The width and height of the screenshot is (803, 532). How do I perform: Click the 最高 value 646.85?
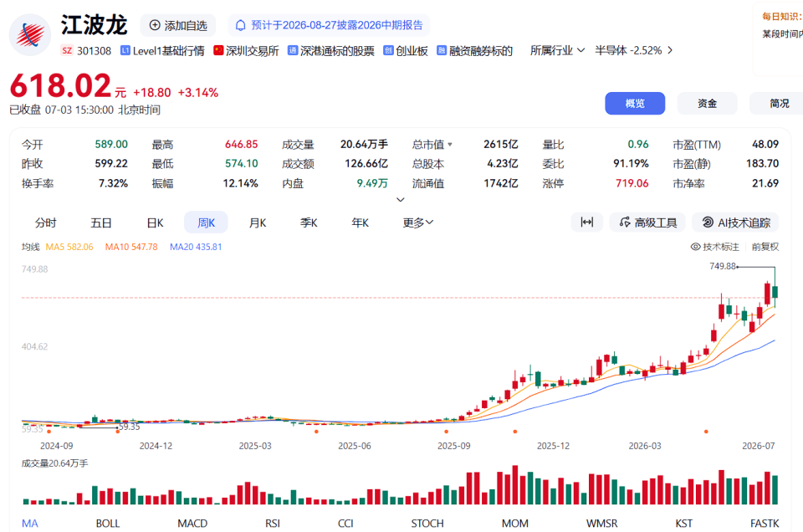tap(241, 145)
